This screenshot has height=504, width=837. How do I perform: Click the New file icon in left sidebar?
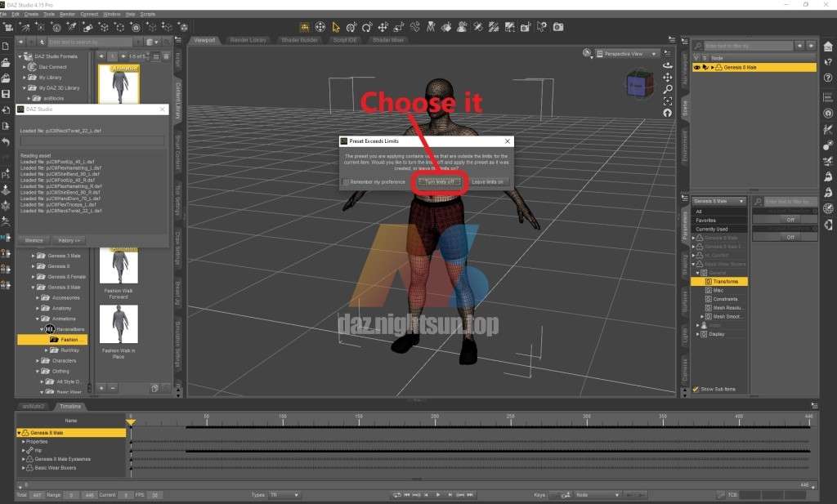(6, 46)
